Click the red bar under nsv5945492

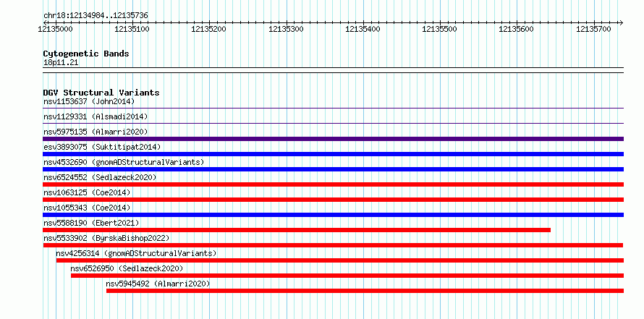tap(365, 291)
